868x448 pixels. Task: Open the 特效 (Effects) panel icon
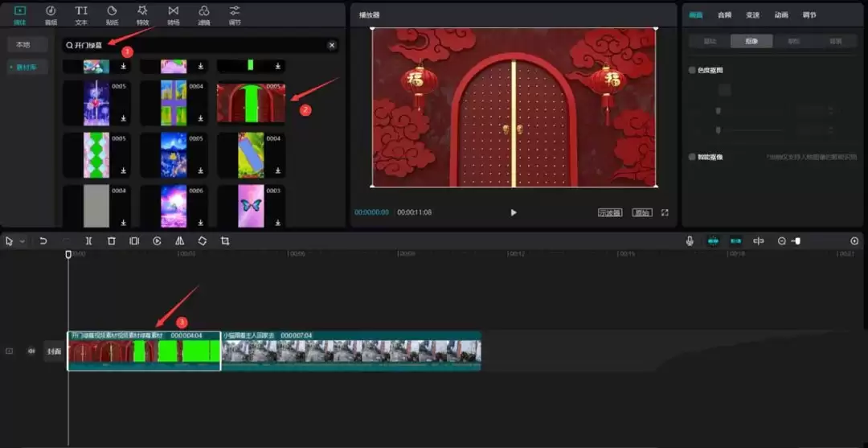tap(142, 14)
